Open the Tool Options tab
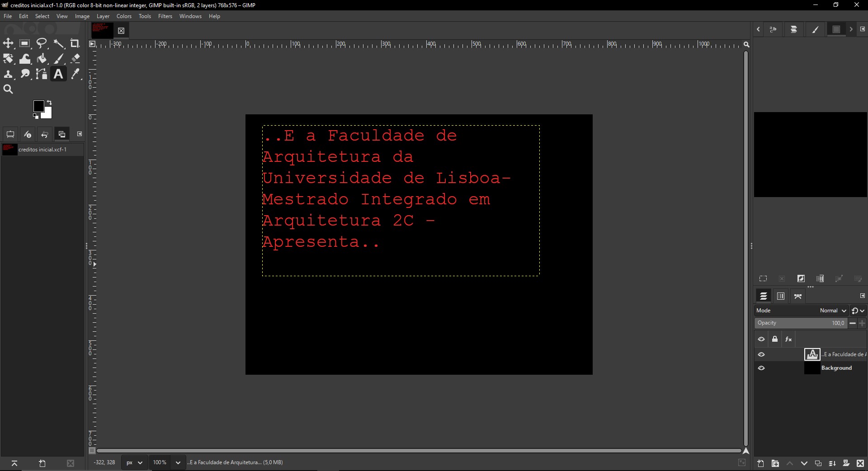Image resolution: width=868 pixels, height=471 pixels. [10, 134]
